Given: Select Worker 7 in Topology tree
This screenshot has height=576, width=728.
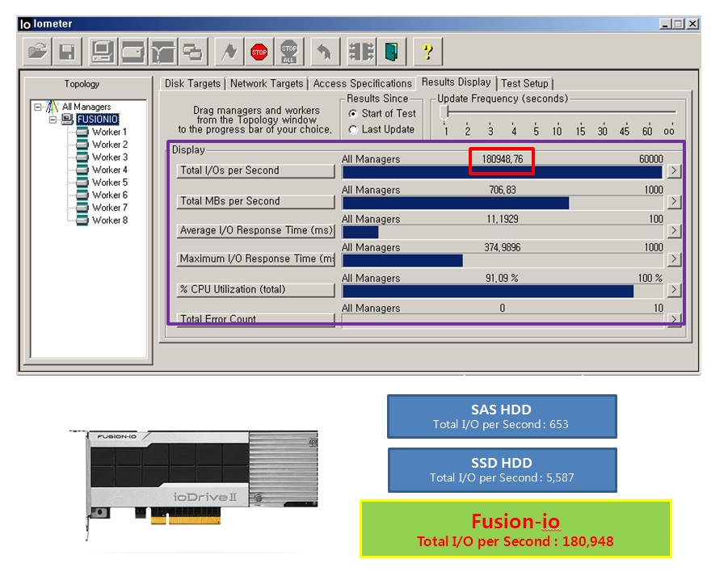Looking at the screenshot, I should tap(110, 208).
